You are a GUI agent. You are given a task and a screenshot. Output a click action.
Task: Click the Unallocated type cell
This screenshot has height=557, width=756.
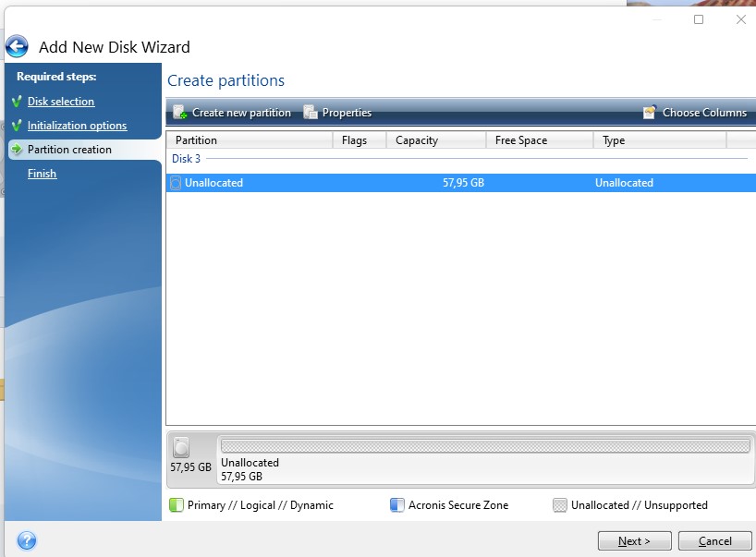[624, 183]
